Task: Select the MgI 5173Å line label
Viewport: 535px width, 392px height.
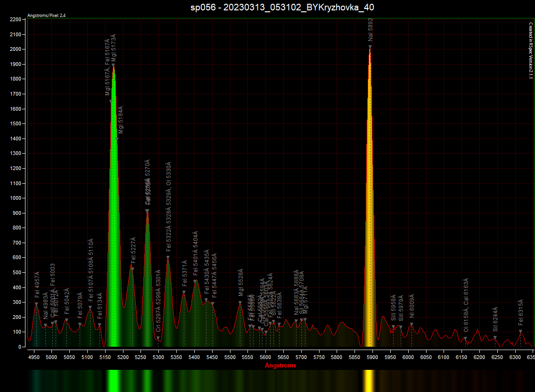Action: [114, 48]
